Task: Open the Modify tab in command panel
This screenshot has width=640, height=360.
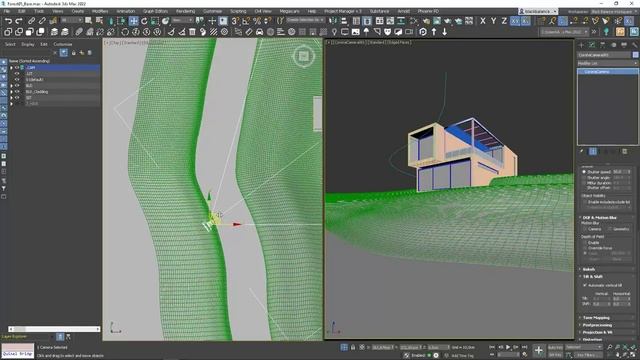Action: [x=592, y=45]
